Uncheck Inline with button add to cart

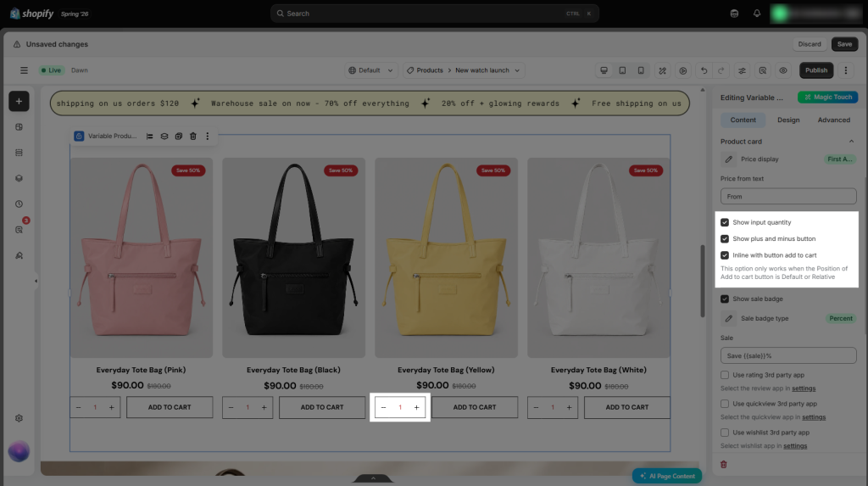[725, 255]
